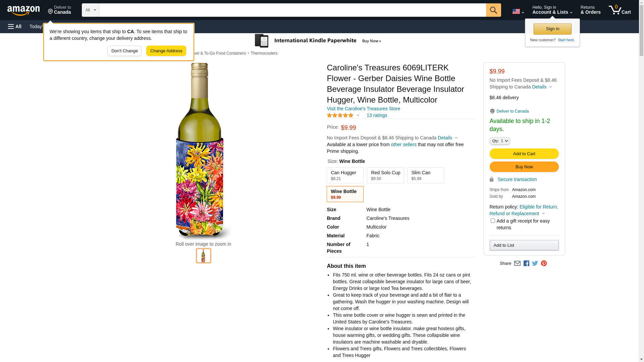644x362 pixels.
Task: Select the wine bottle product thumbnail
Action: coord(204,256)
